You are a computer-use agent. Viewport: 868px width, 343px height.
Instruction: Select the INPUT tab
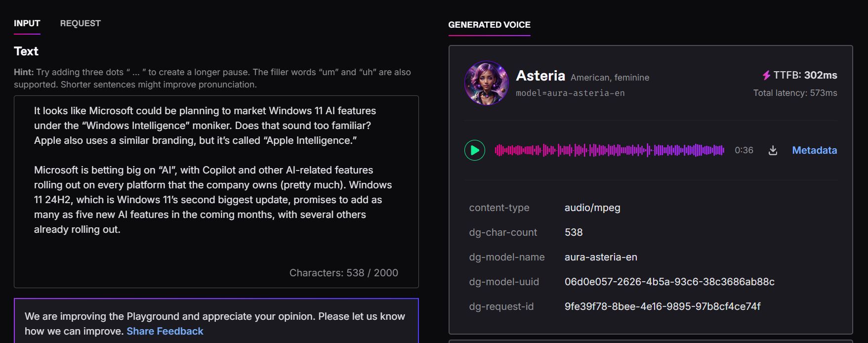click(x=27, y=23)
